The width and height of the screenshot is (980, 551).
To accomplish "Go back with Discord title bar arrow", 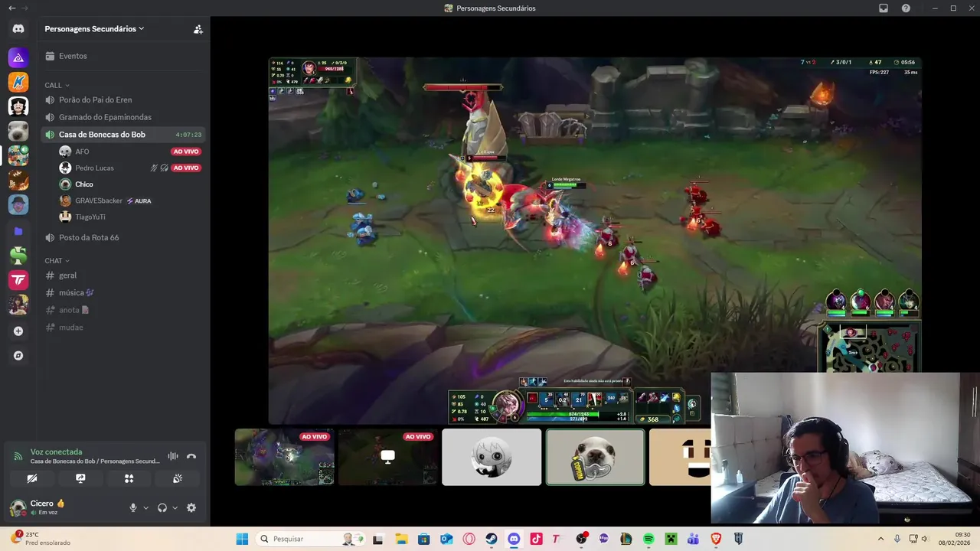I will (x=11, y=8).
